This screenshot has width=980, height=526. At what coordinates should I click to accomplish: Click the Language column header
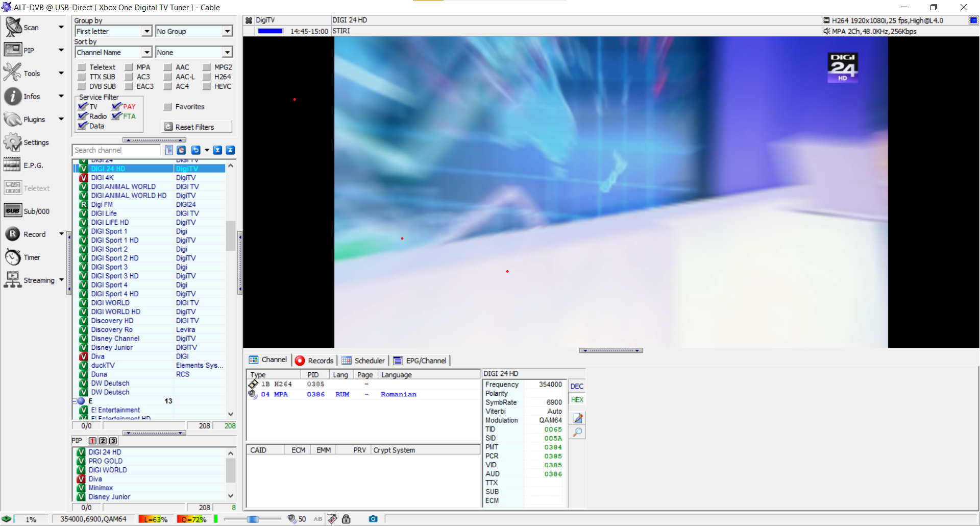click(x=429, y=374)
